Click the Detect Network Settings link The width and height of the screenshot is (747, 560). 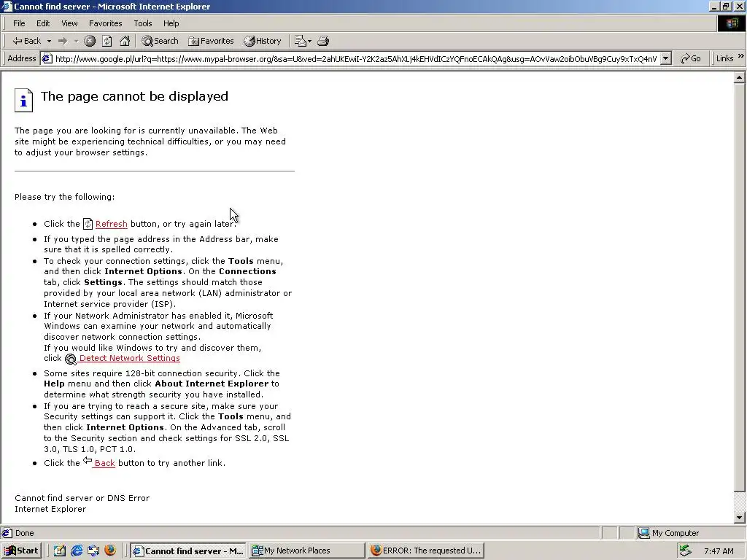pos(130,358)
